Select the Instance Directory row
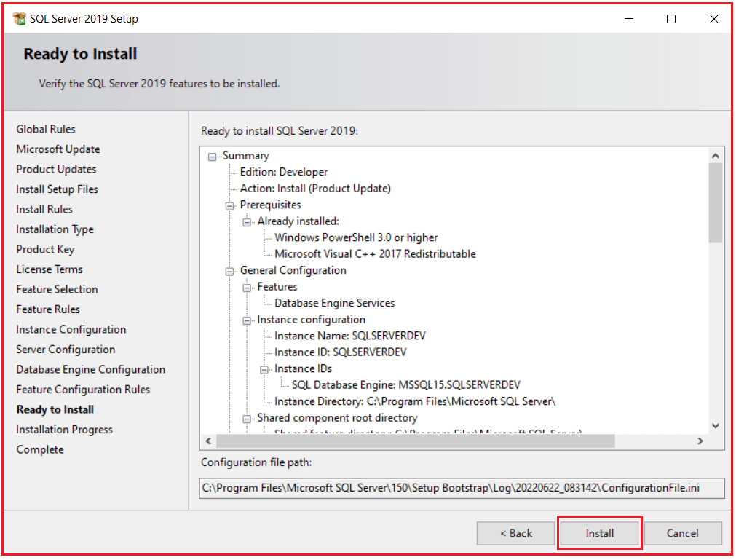This screenshot has height=560, width=736. (x=415, y=401)
